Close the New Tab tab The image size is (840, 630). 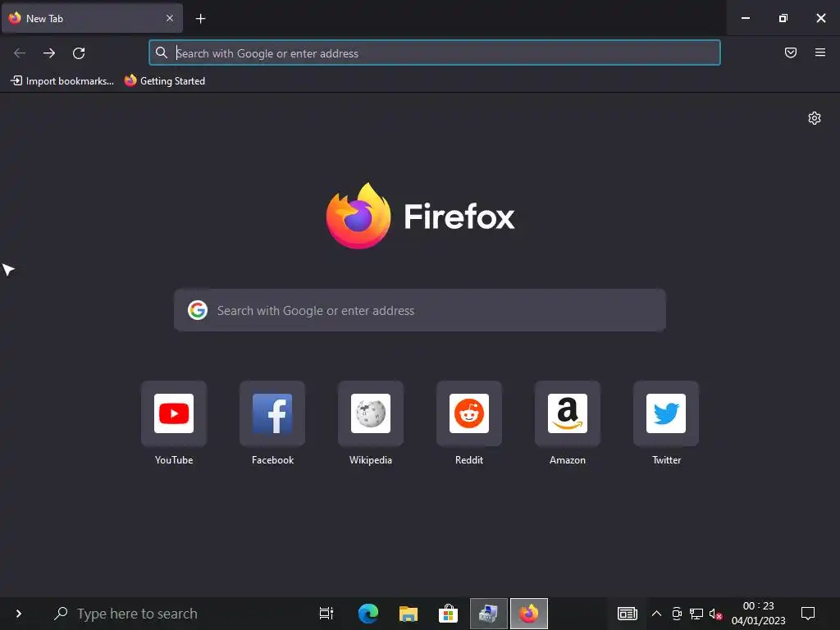(170, 18)
